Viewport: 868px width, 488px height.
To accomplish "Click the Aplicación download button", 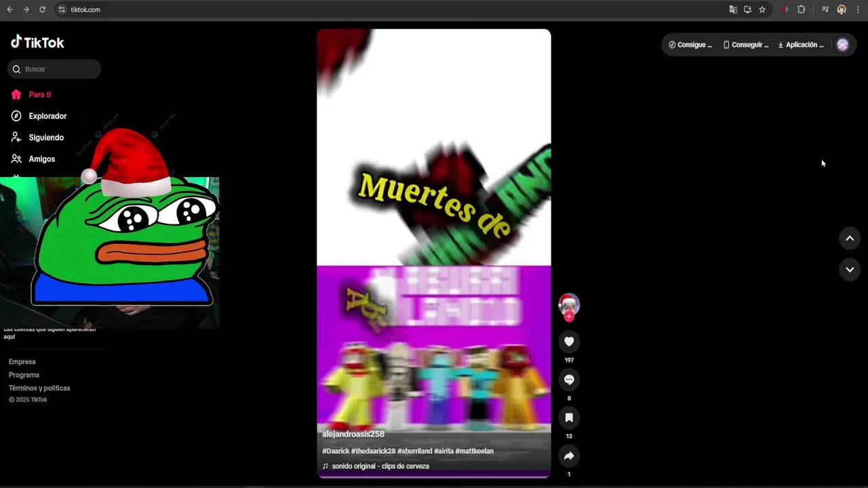I will 801,45.
